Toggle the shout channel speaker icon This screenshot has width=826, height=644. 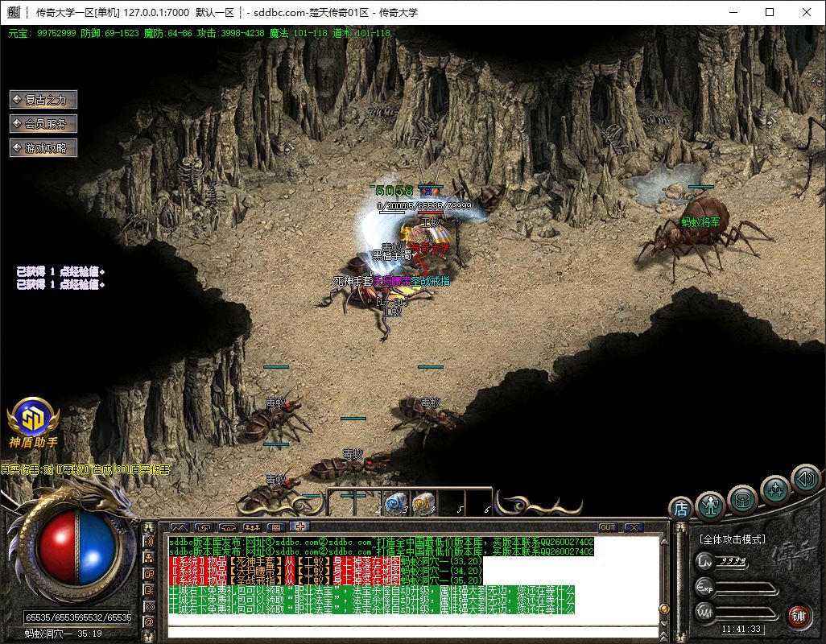[149, 542]
